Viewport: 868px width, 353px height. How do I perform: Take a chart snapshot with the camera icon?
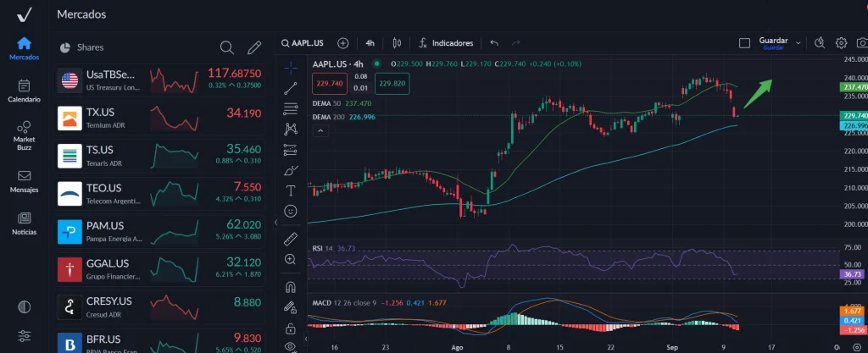[862, 43]
